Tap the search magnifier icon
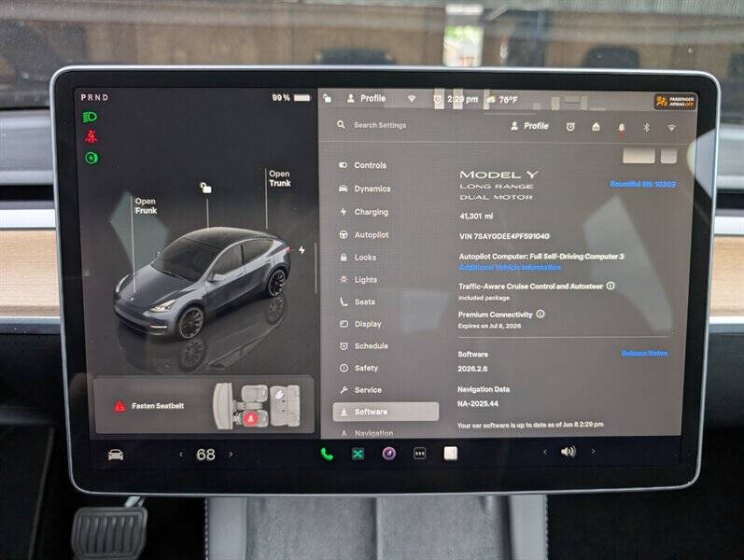 pos(341,125)
